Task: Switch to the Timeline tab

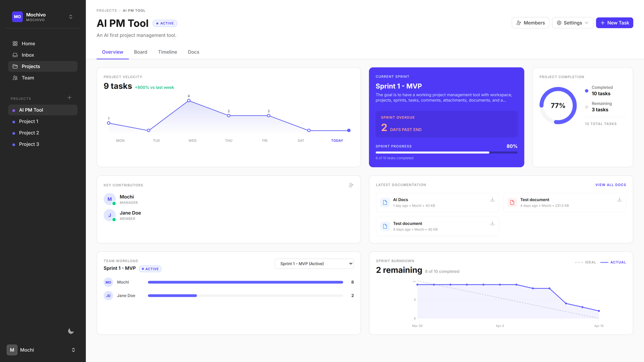Action: click(x=167, y=52)
